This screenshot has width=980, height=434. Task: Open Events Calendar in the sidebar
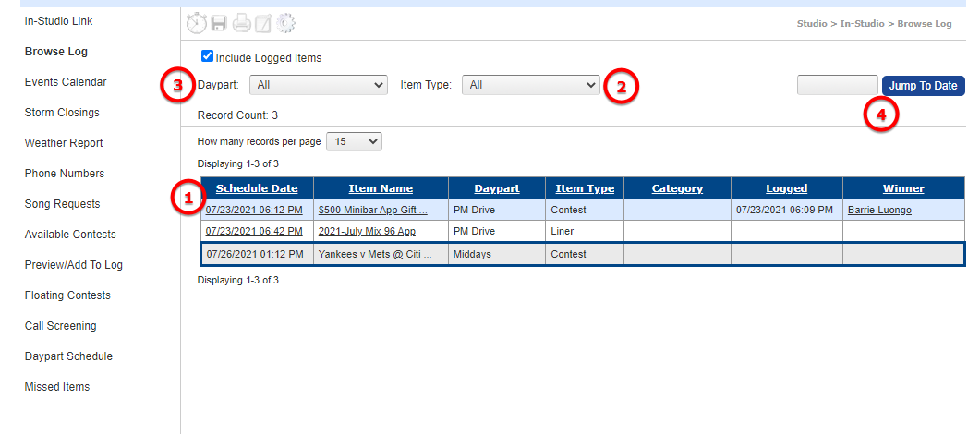[x=66, y=82]
